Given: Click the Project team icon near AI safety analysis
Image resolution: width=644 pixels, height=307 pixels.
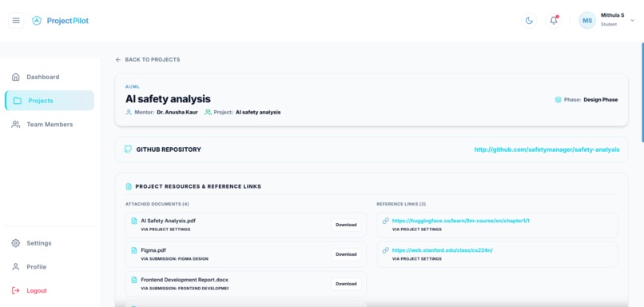Looking at the screenshot, I should click(x=208, y=112).
